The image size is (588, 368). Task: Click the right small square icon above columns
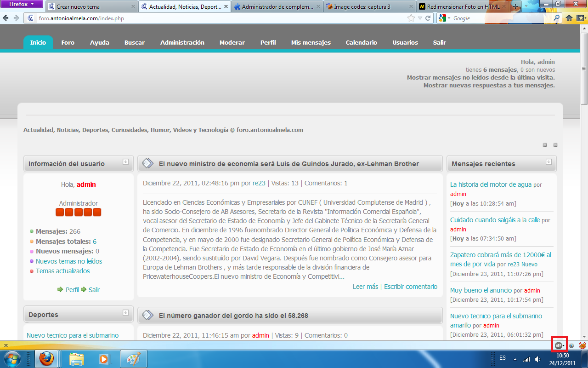pos(555,145)
